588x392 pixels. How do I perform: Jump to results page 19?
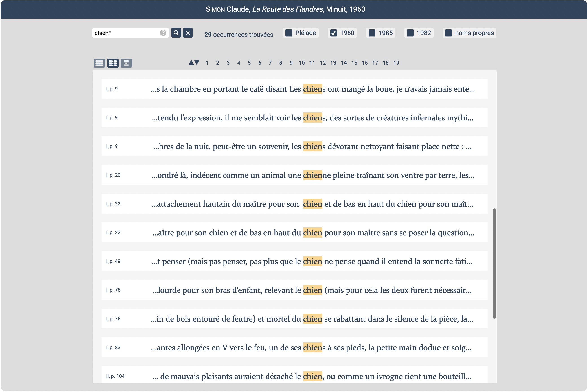click(x=396, y=63)
